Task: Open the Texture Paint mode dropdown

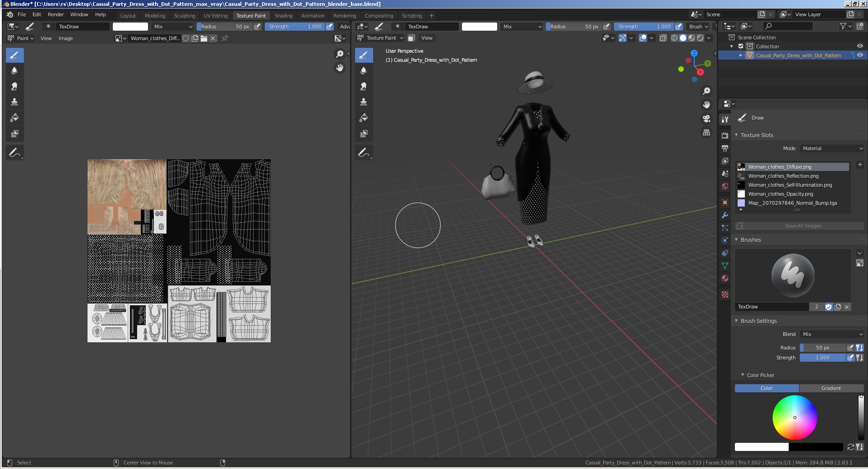Action: [x=380, y=38]
